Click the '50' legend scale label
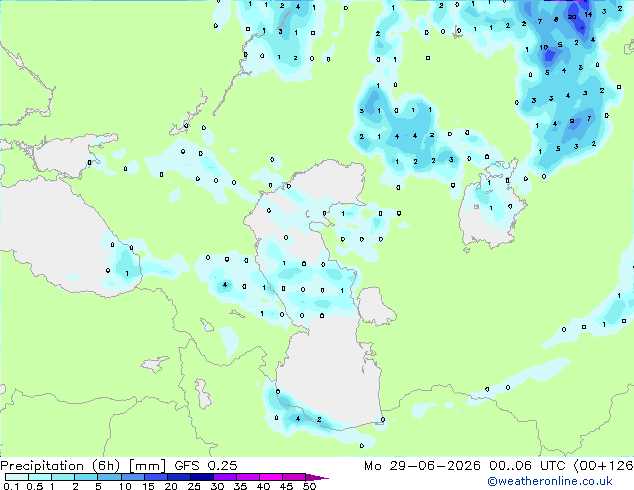 pyautogui.click(x=309, y=486)
